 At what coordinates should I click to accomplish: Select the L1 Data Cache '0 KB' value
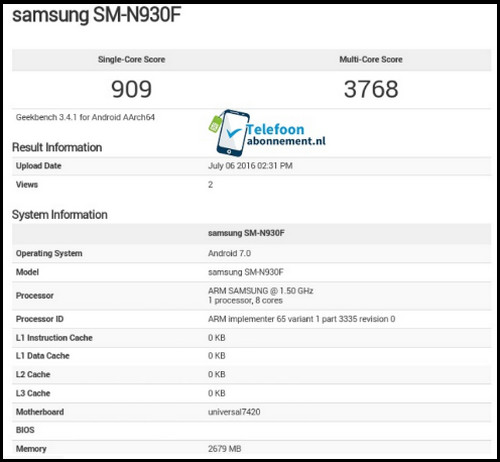[x=217, y=356]
